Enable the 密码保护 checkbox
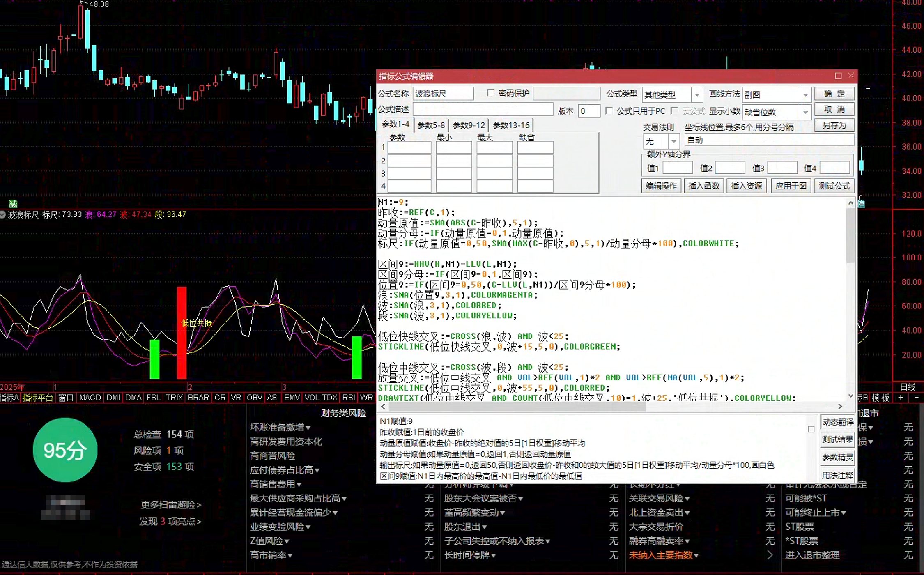The image size is (924, 575). click(490, 93)
